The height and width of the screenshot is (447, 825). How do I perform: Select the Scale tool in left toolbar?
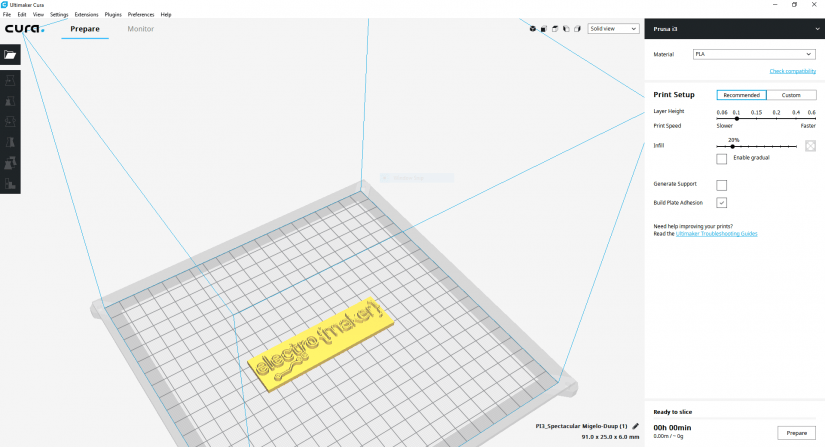[10, 101]
